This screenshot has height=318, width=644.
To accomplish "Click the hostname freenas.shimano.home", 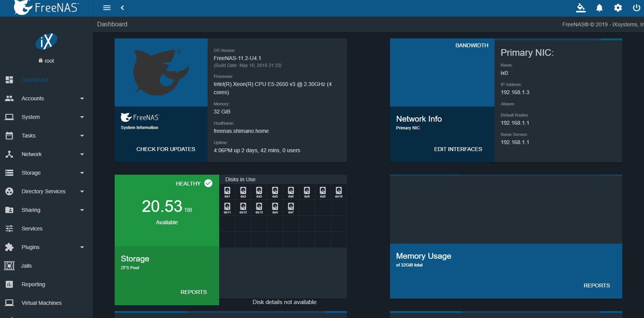I will [241, 131].
